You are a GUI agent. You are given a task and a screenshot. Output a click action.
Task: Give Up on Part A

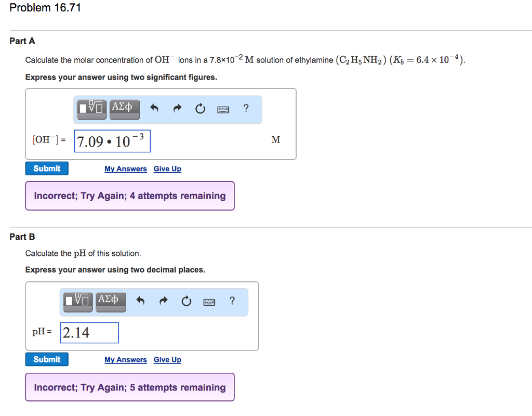tap(167, 169)
